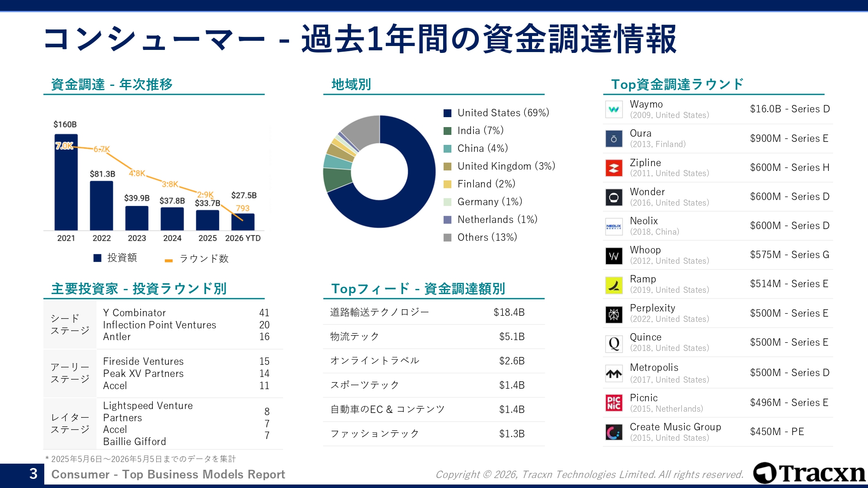Select the yellow Ramp logo
The height and width of the screenshot is (488, 868).
pos(614,285)
